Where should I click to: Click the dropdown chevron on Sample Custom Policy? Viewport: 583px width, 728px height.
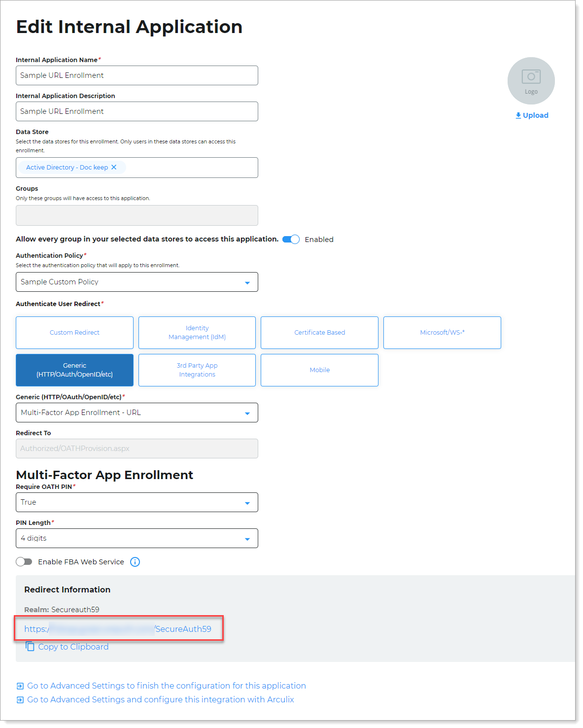click(247, 282)
